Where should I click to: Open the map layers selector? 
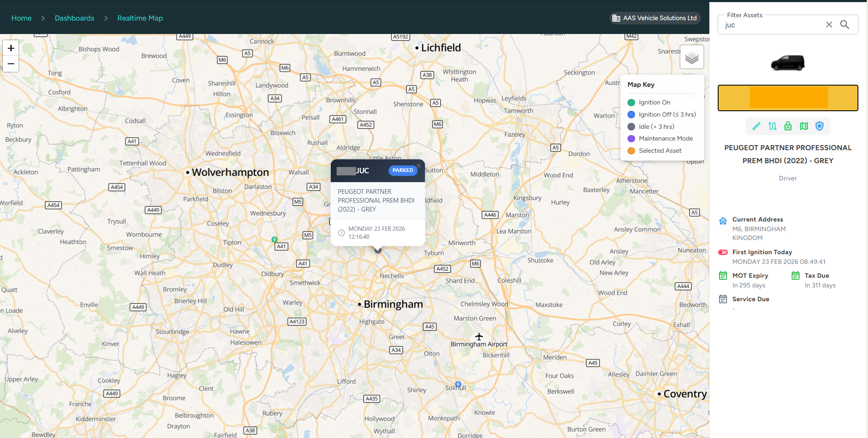692,57
